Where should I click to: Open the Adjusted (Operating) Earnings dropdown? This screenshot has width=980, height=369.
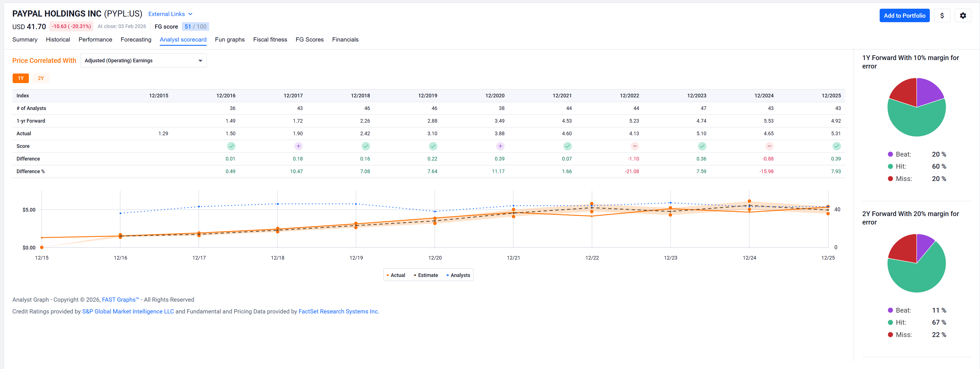[x=143, y=61]
